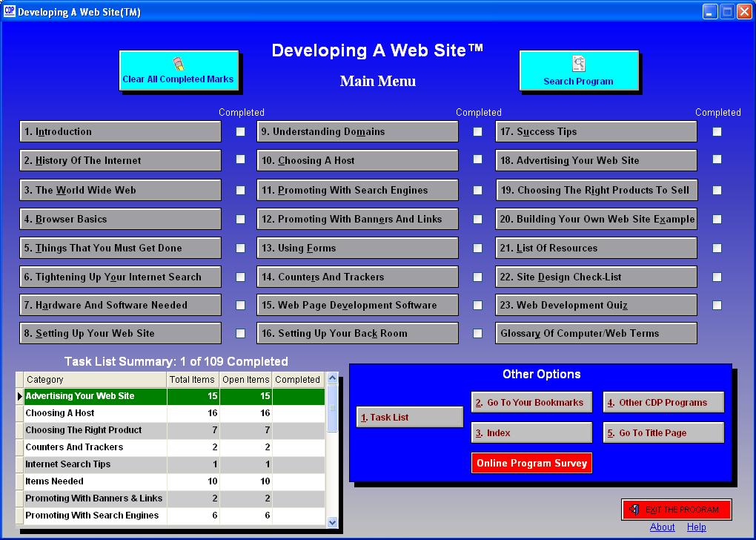Click the task list scroll down arrow

point(332,521)
